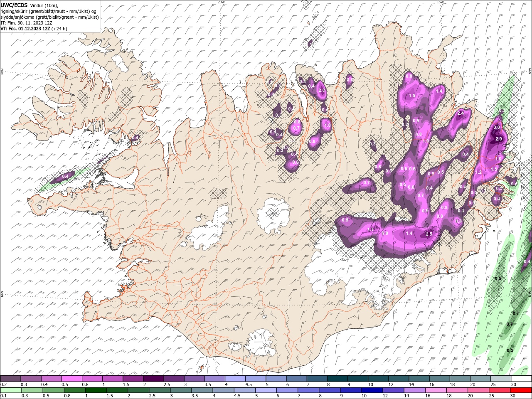The height and width of the screenshot is (399, 532).
Task: Click the '2.0' snowfall value on the map
Action: coord(321,90)
